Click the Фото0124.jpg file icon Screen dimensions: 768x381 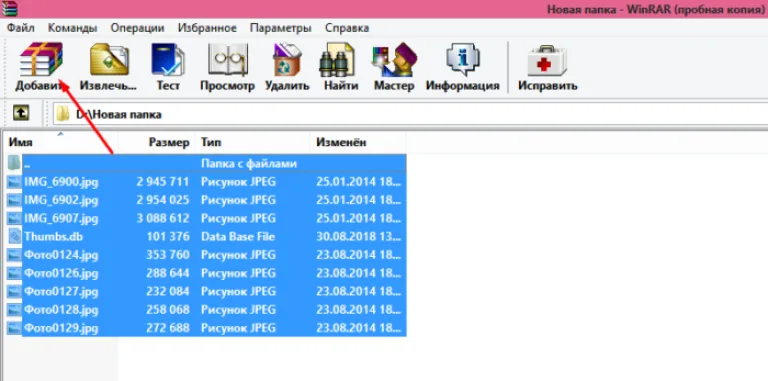[14, 255]
